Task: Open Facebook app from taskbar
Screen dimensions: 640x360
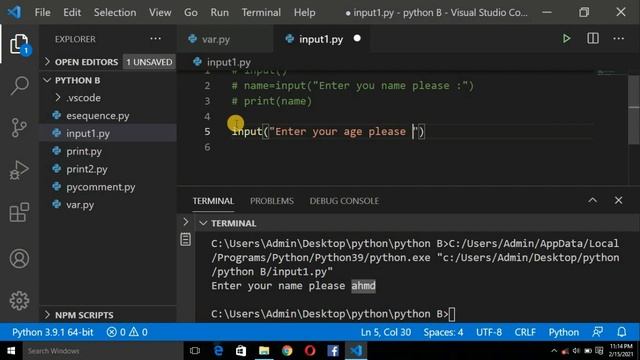Action: [x=333, y=351]
